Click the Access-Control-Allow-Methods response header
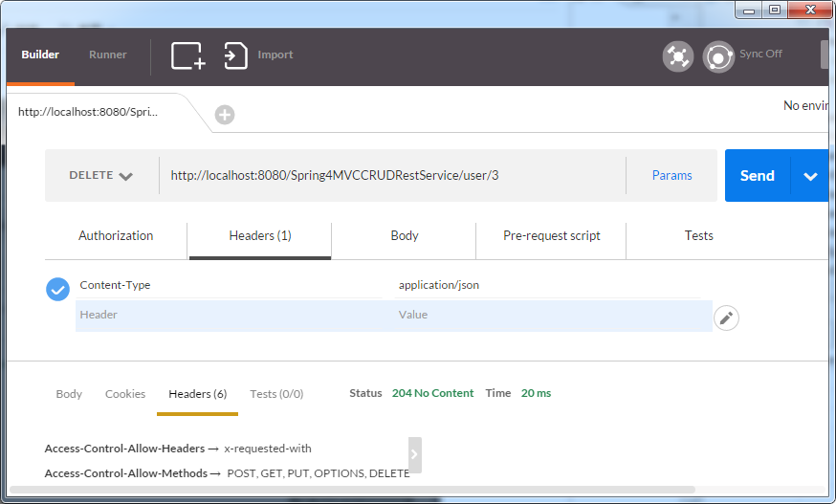The height and width of the screenshot is (504, 836). (x=126, y=473)
